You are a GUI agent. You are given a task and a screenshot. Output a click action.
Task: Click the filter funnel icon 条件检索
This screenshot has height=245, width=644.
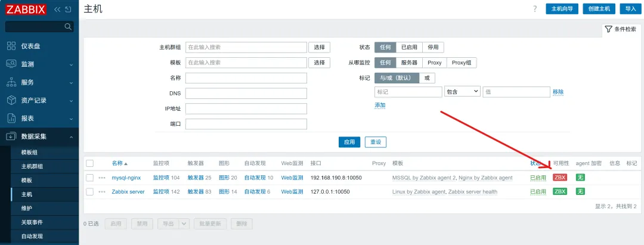(x=608, y=30)
